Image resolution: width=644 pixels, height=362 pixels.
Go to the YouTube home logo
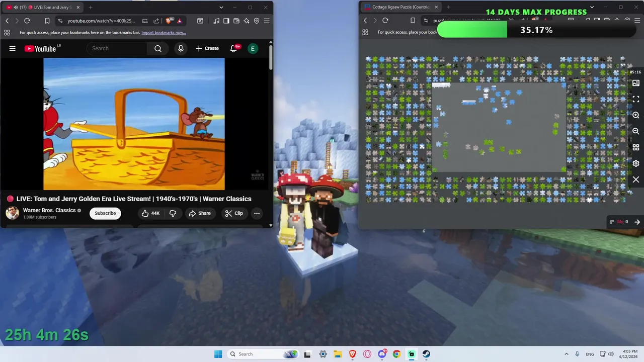click(40, 48)
